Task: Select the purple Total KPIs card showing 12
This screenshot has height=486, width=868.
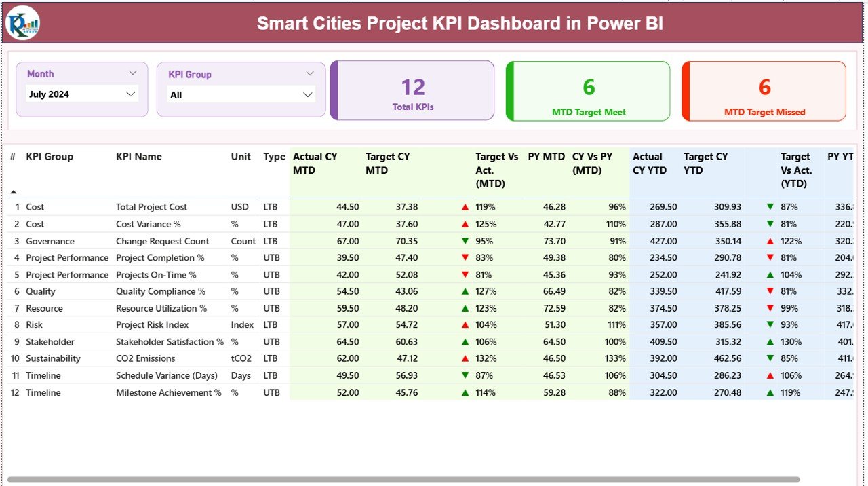Action: click(x=412, y=90)
